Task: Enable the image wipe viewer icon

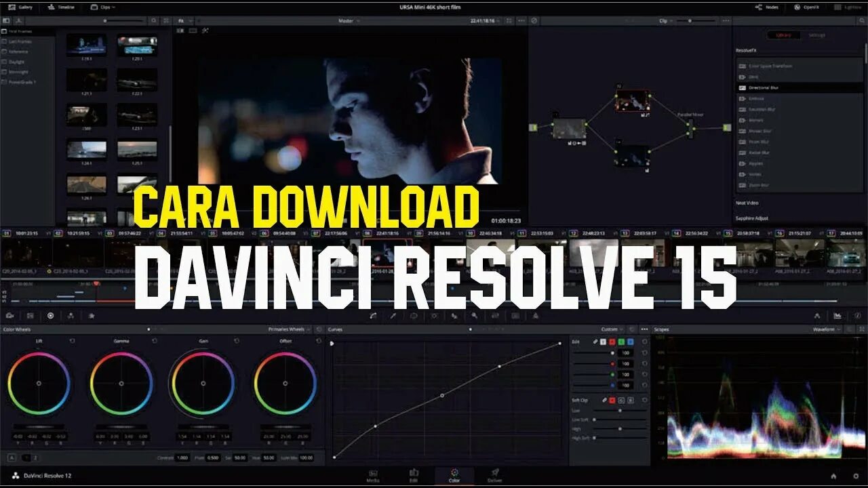Action: coord(181,30)
